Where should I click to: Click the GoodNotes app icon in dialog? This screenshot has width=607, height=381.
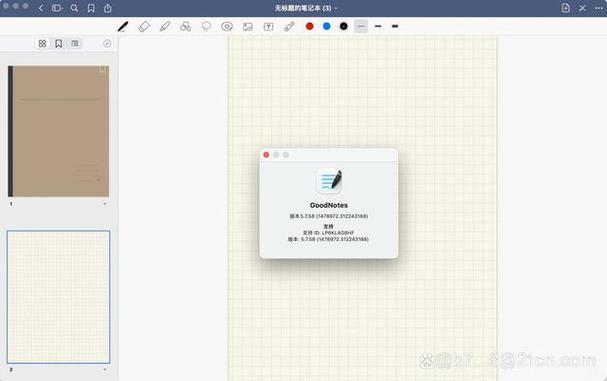click(x=329, y=181)
